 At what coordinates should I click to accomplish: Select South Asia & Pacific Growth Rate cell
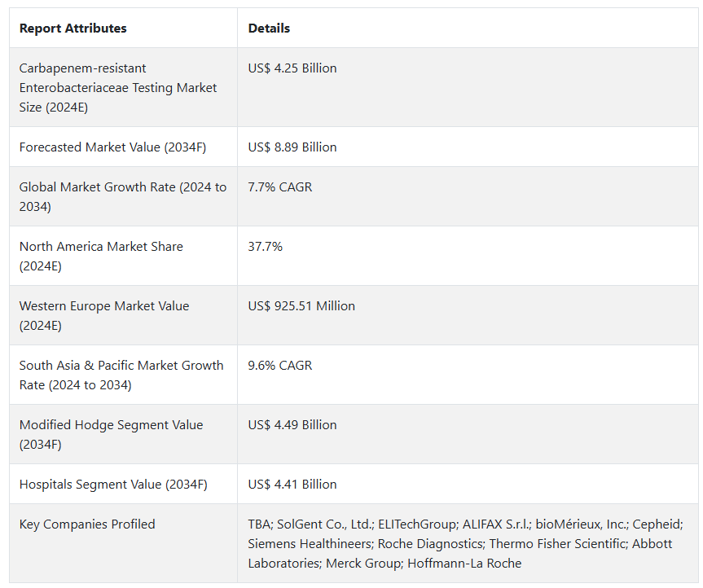pos(121,375)
